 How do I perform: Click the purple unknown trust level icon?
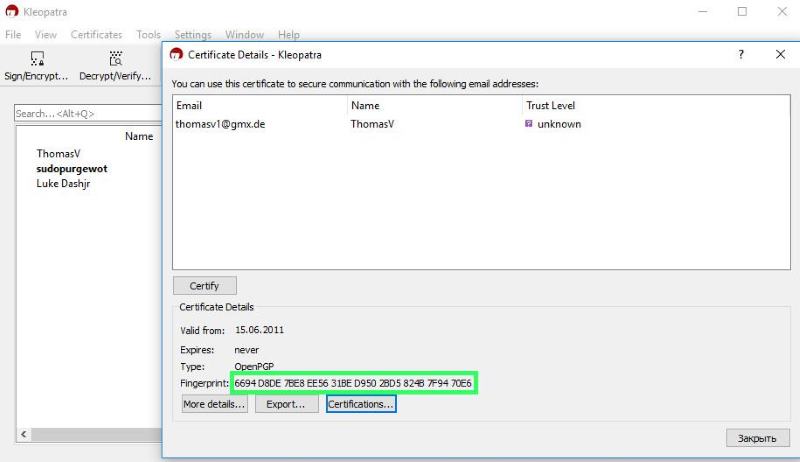(x=529, y=123)
